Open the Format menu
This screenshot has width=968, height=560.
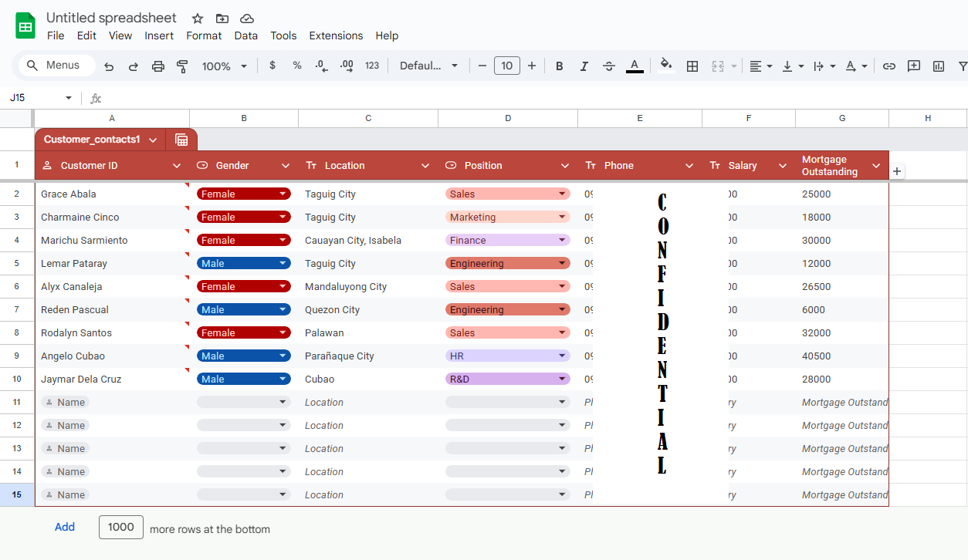coord(204,35)
